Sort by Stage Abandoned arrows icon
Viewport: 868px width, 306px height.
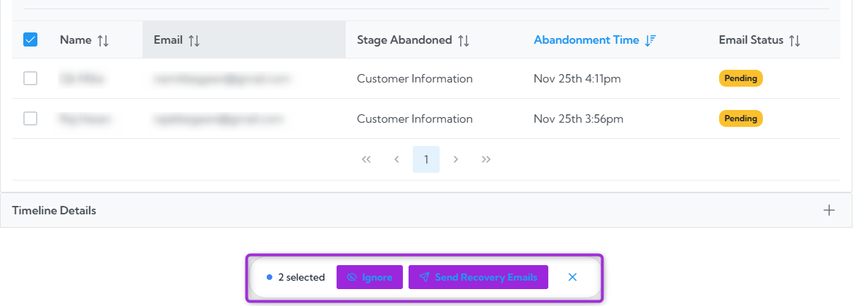(464, 40)
